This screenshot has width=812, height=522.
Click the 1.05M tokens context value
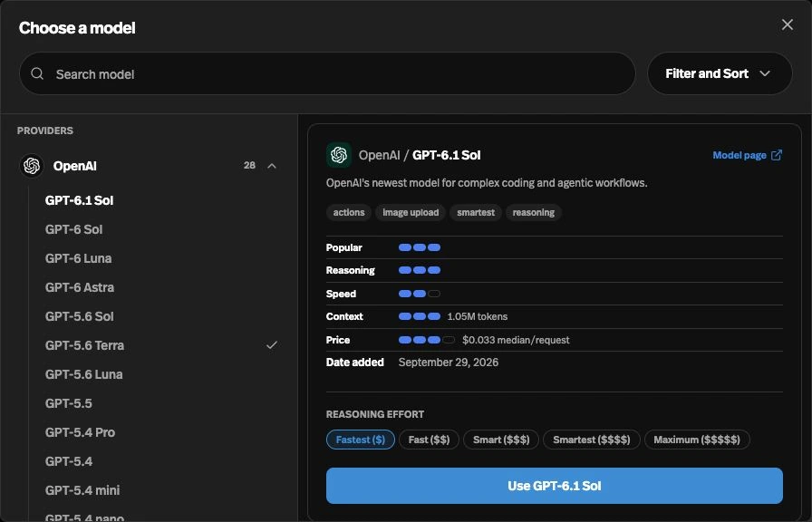click(477, 316)
